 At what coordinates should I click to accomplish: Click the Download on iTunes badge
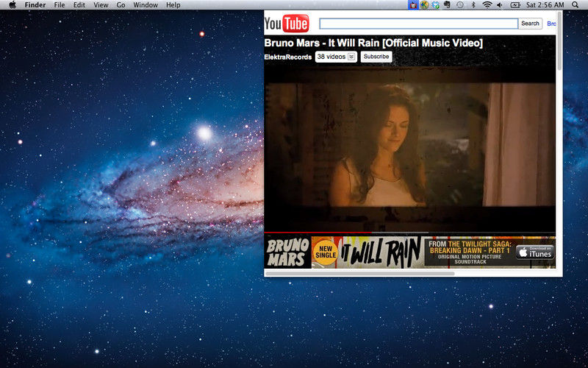[536, 252]
